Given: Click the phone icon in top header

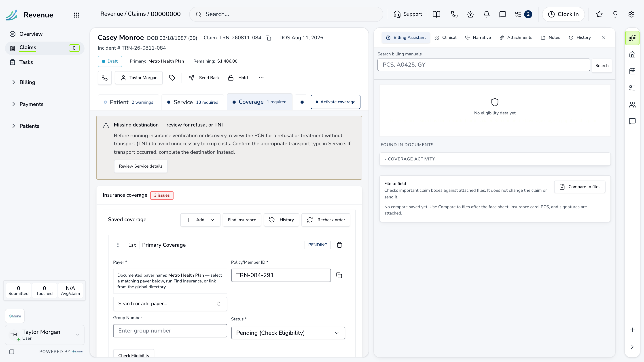Looking at the screenshot, I should click(454, 14).
